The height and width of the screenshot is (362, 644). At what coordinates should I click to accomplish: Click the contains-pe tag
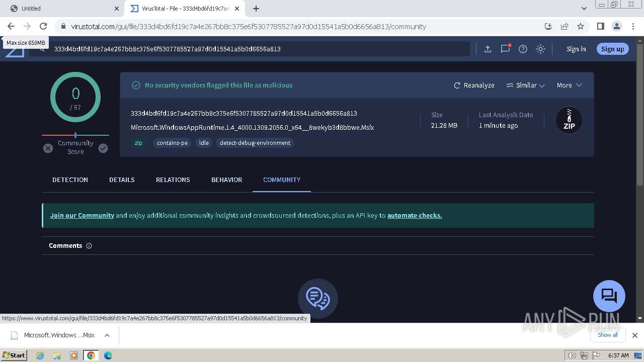(x=172, y=143)
